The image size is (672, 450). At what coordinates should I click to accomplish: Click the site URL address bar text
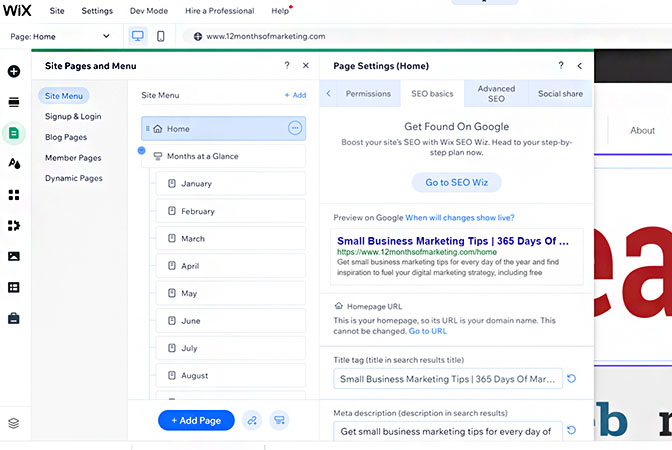pyautogui.click(x=266, y=36)
